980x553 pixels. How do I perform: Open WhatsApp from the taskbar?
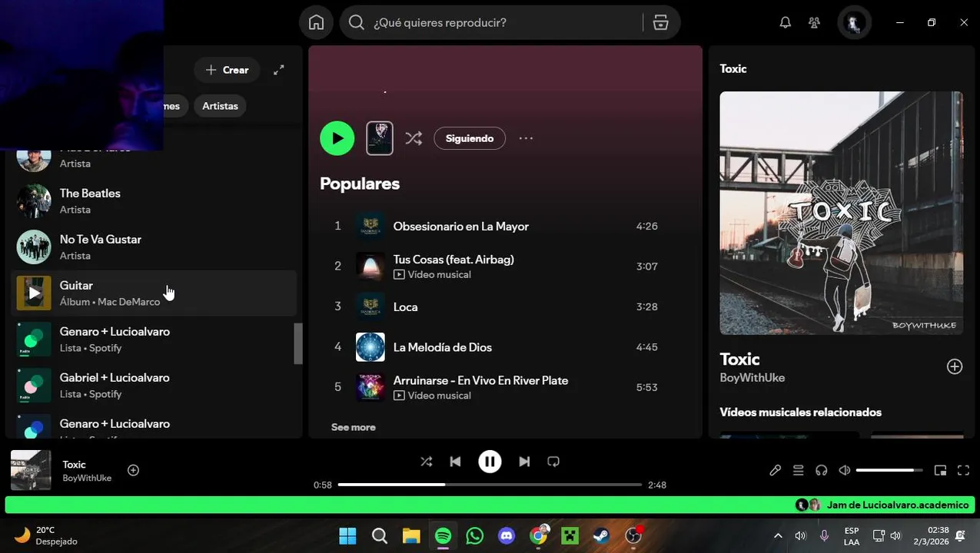pyautogui.click(x=475, y=535)
